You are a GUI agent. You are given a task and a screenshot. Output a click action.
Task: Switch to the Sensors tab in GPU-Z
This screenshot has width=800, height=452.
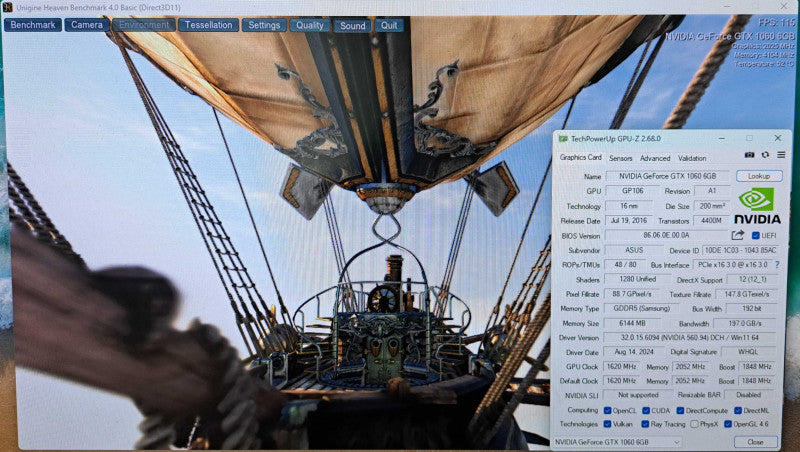pyautogui.click(x=620, y=158)
